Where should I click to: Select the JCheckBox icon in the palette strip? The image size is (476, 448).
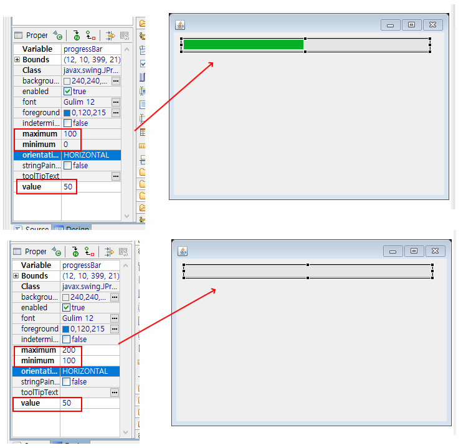click(x=143, y=64)
